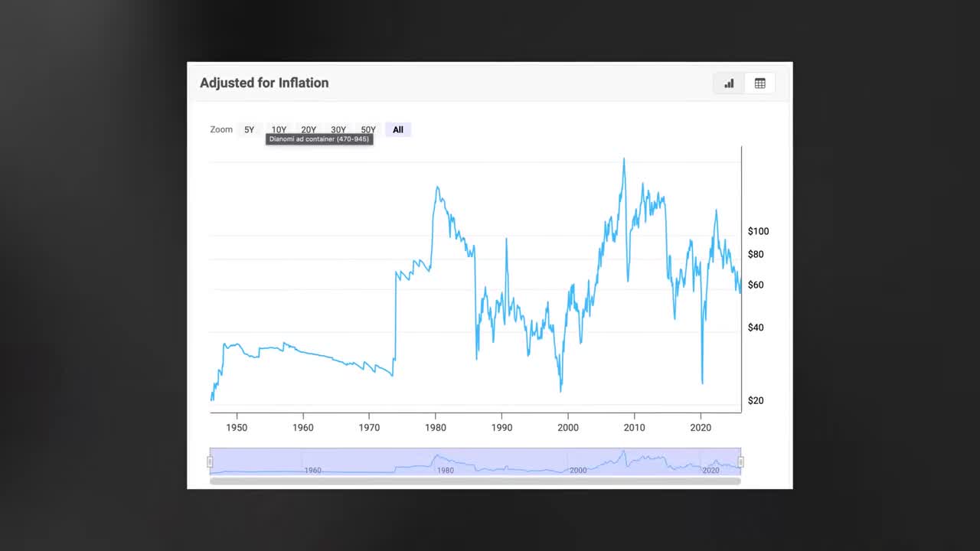Dismiss the Dianomi ad container tooltip

(319, 139)
